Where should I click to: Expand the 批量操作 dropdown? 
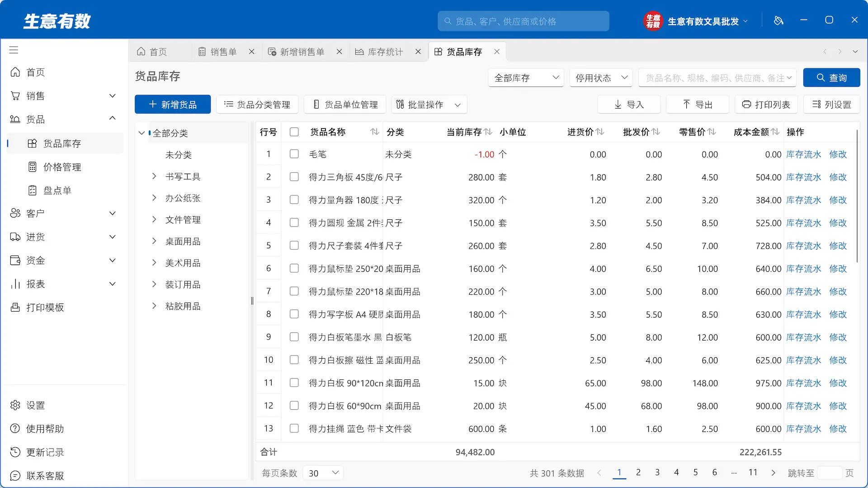pyautogui.click(x=429, y=104)
